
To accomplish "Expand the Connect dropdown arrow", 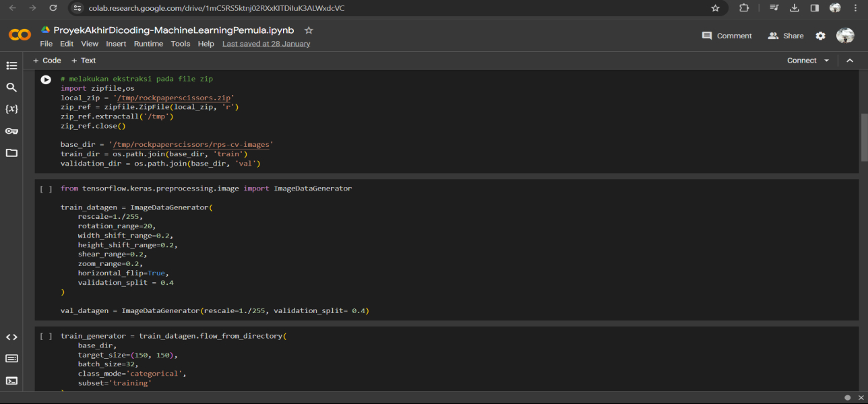I will coord(825,61).
